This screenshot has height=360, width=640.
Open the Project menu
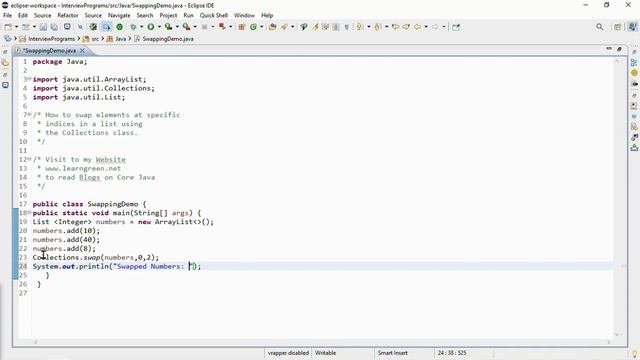168,15
